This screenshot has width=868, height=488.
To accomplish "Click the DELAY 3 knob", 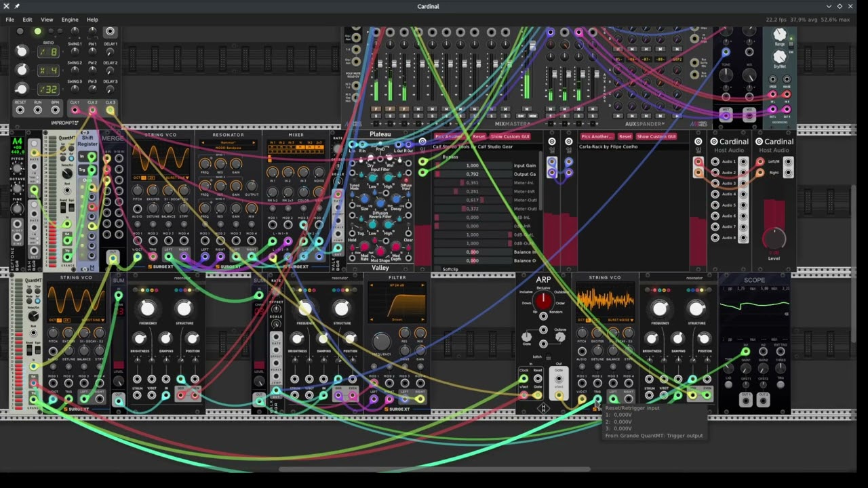I will [x=111, y=89].
